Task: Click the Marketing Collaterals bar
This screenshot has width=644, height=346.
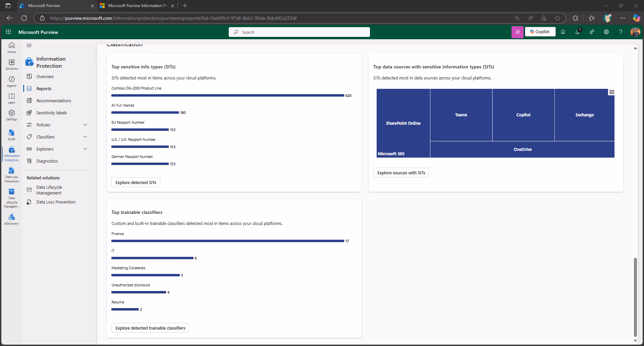Action: pos(146,275)
